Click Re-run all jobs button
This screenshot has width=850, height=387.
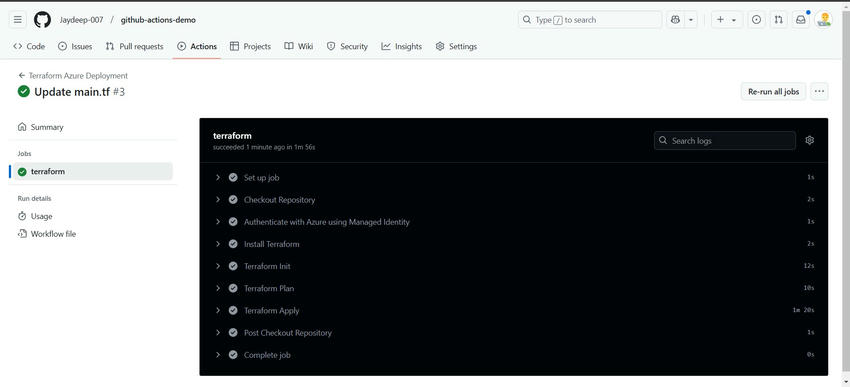(774, 92)
